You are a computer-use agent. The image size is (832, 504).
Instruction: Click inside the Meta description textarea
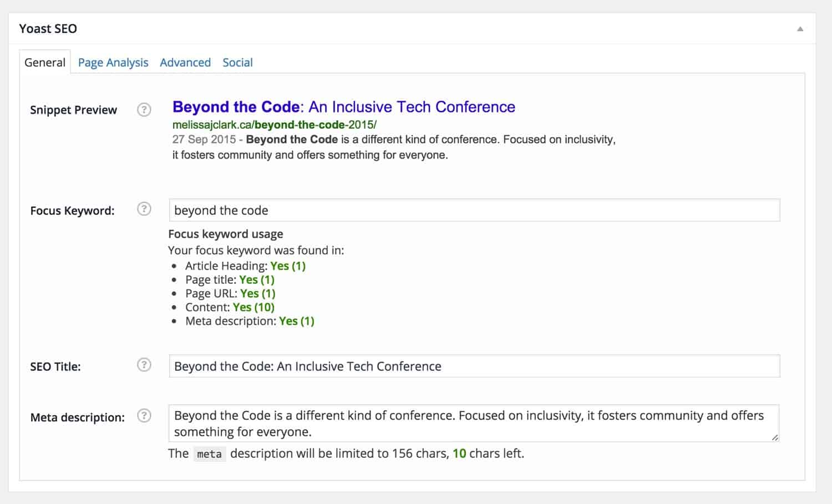coord(474,423)
